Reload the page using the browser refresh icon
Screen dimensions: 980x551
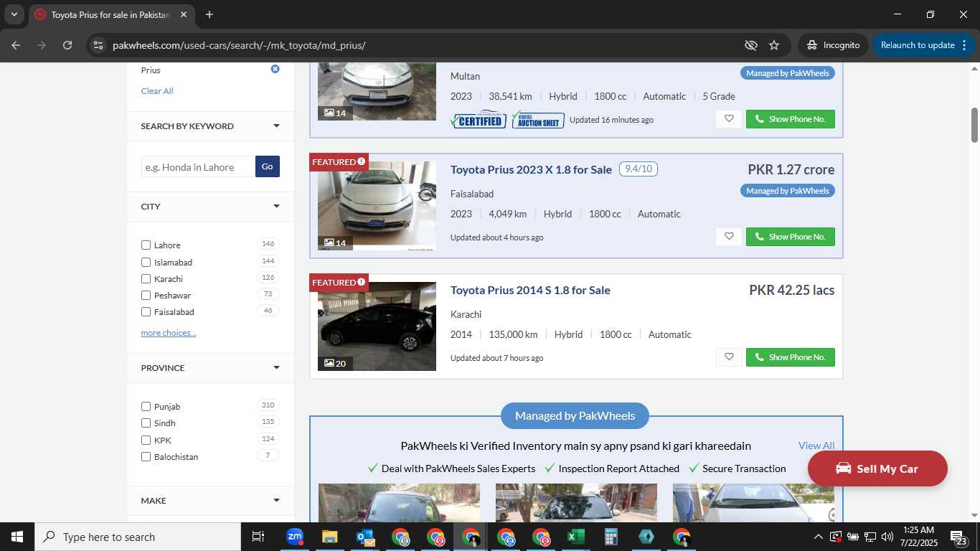(x=67, y=44)
